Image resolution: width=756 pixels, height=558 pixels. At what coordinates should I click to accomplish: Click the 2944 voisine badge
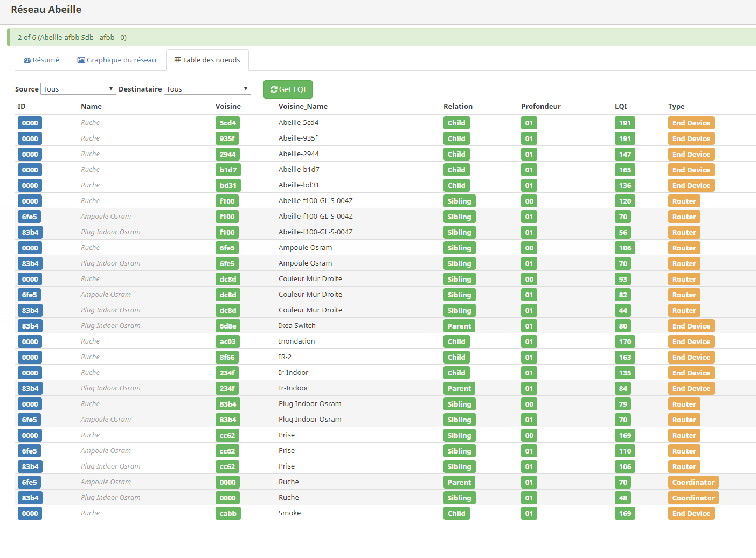pyautogui.click(x=227, y=154)
